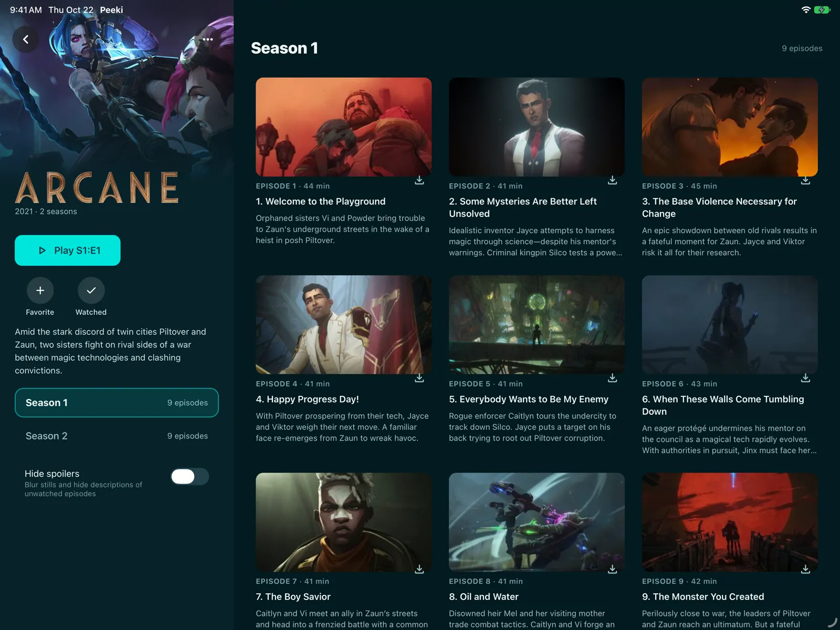Toggle the Hide spoilers switch
840x630 pixels.
pos(190,477)
